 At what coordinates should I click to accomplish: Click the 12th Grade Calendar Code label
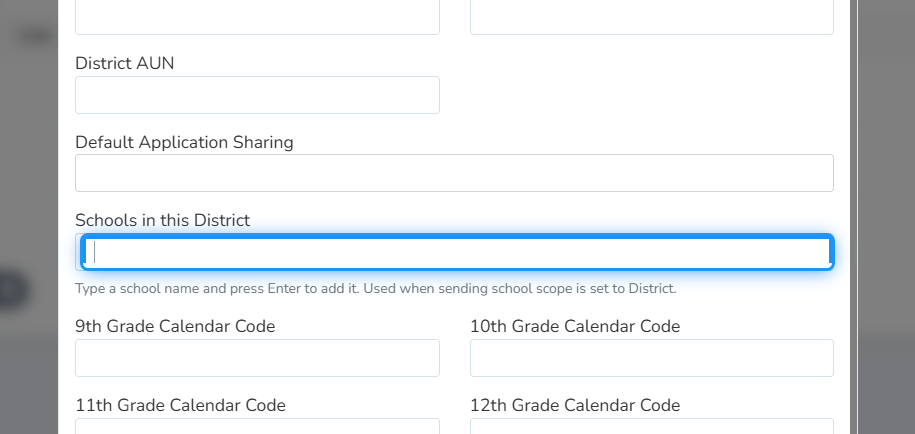coord(575,405)
